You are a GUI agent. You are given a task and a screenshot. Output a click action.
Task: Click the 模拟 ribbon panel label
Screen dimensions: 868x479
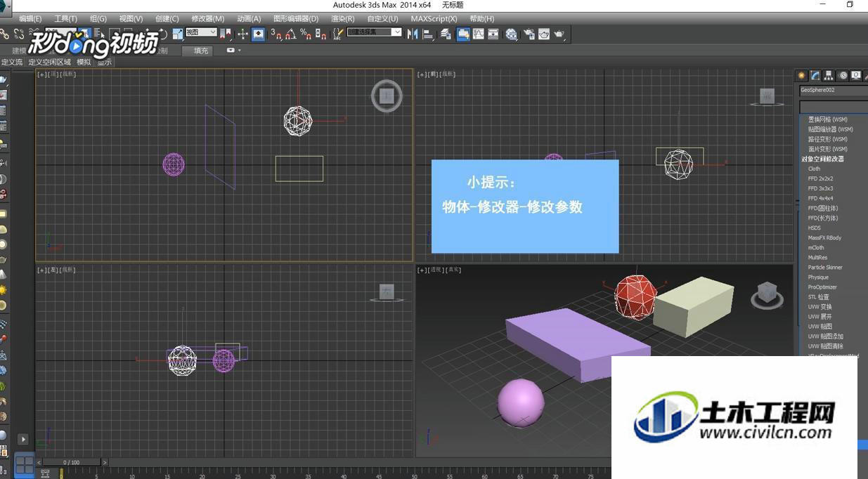[84, 62]
